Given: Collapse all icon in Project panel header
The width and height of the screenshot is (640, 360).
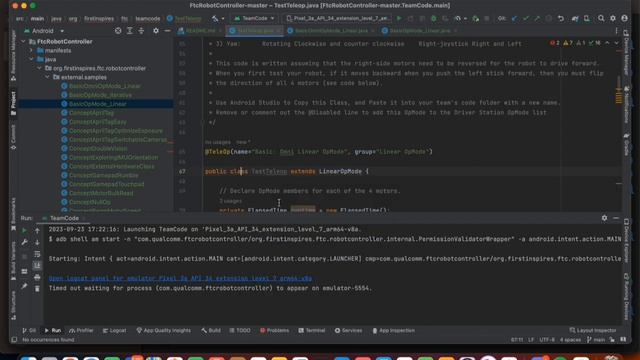Looking at the screenshot, I should (x=141, y=31).
